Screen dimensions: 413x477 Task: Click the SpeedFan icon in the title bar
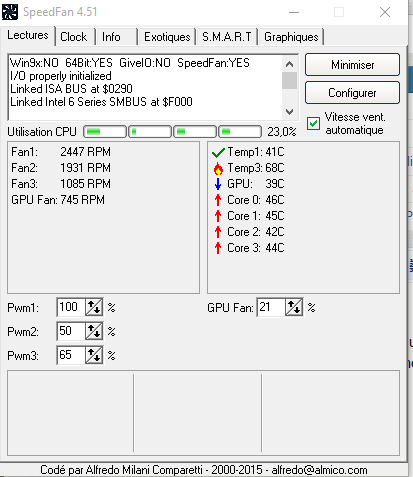[x=10, y=12]
